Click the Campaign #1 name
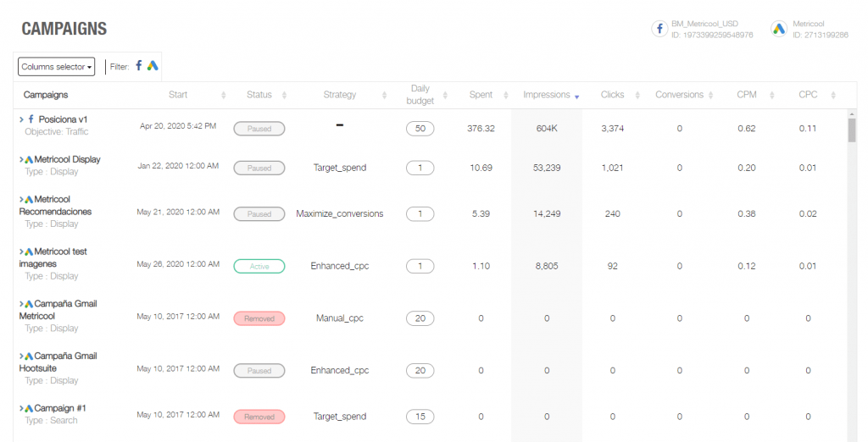Screen dimensions: 868x442 [x=60, y=408]
